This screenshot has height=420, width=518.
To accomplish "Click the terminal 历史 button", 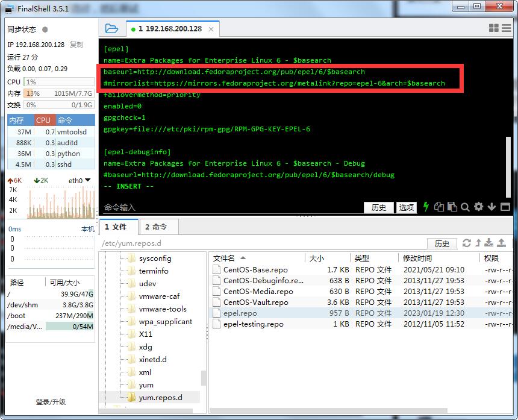I will [x=379, y=207].
